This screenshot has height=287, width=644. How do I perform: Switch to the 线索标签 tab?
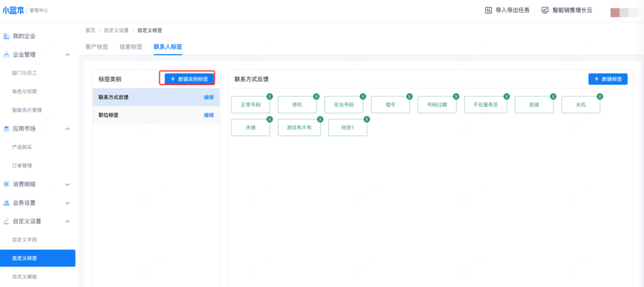click(x=131, y=47)
